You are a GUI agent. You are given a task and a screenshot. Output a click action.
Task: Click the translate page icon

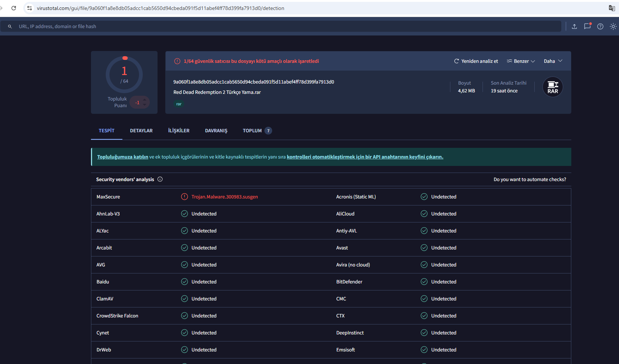(x=612, y=8)
